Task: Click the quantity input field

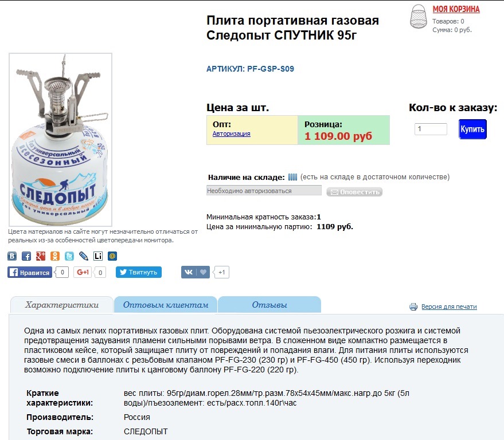Action: coord(431,129)
